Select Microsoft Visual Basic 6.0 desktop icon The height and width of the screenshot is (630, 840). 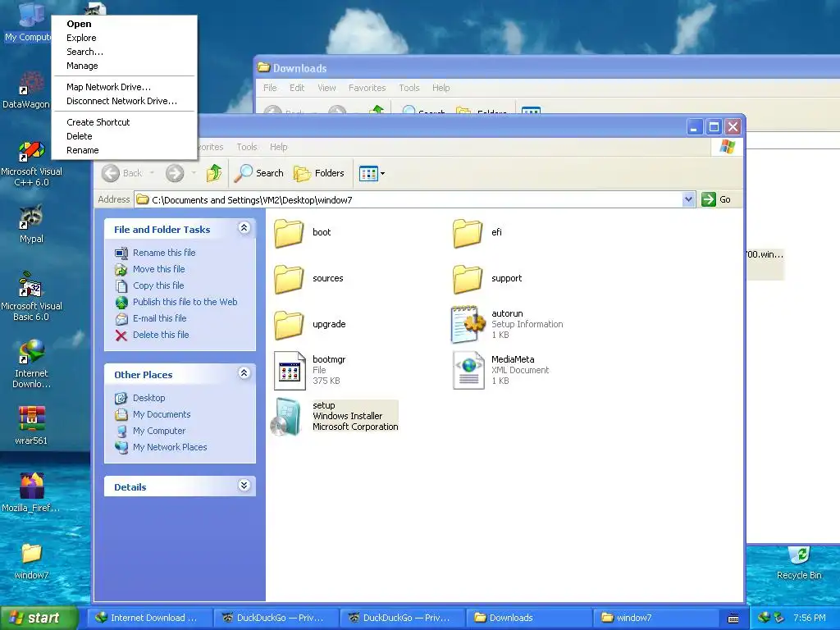(31, 296)
